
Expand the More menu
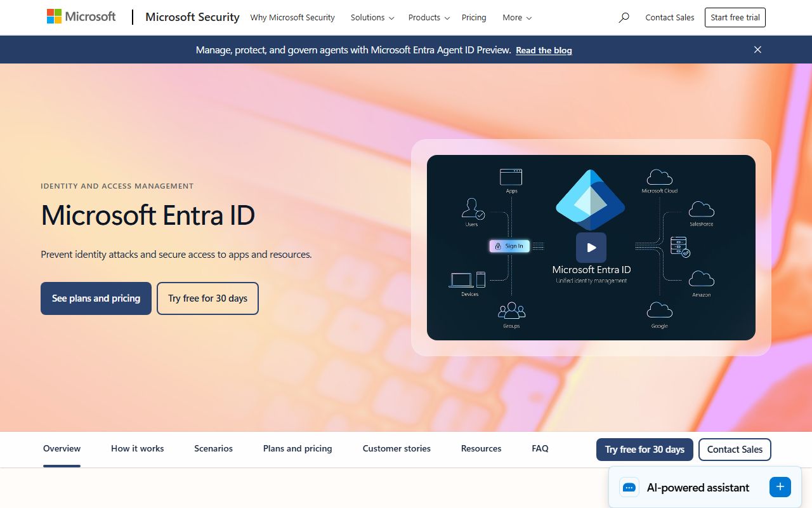point(516,18)
